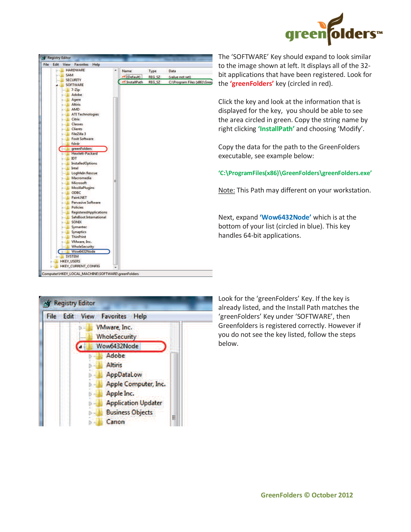Click the Paint.NET folder icon
The width and height of the screenshot is (411, 532).
click(67, 198)
